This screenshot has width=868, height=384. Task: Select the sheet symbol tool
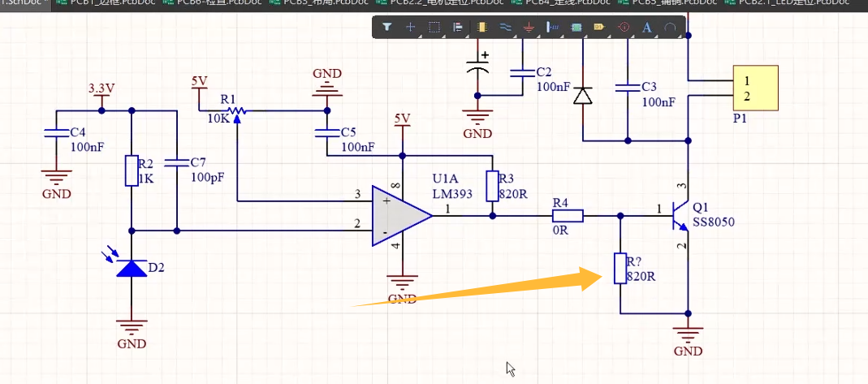[577, 27]
